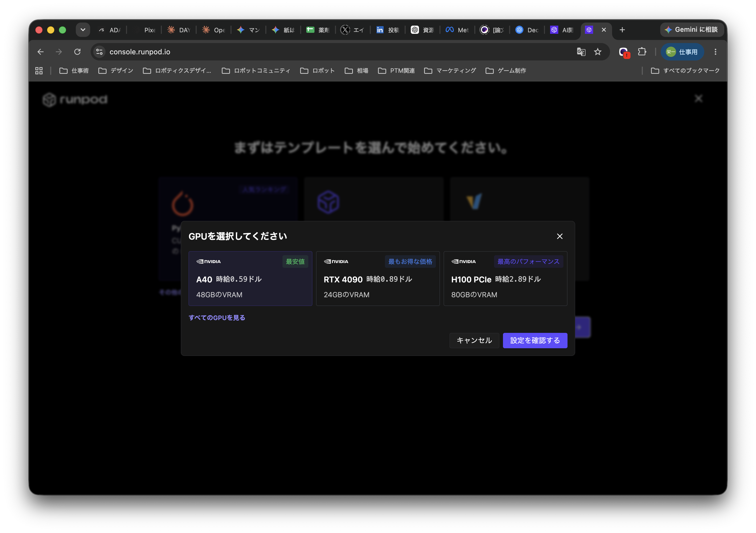Click the GPUを選択してください heading

237,236
